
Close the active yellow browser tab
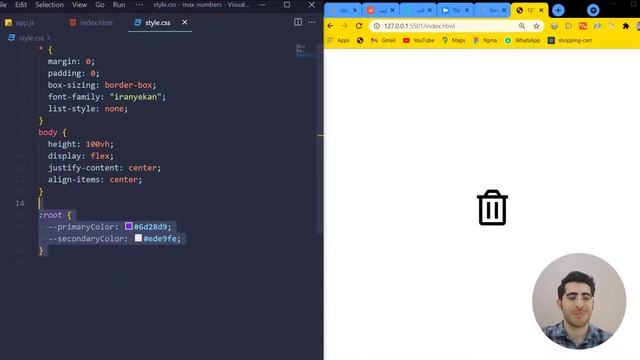pos(542,10)
